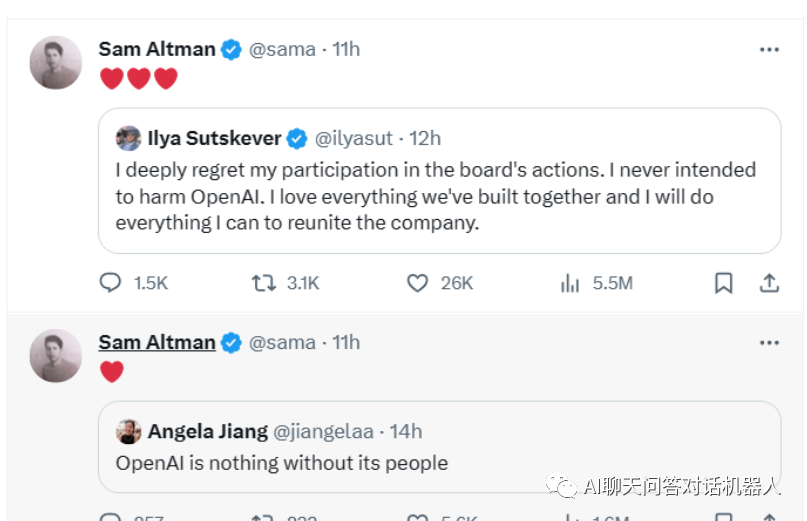Open Sam Altman's avatar on first tweet
The image size is (807, 521).
[56, 63]
